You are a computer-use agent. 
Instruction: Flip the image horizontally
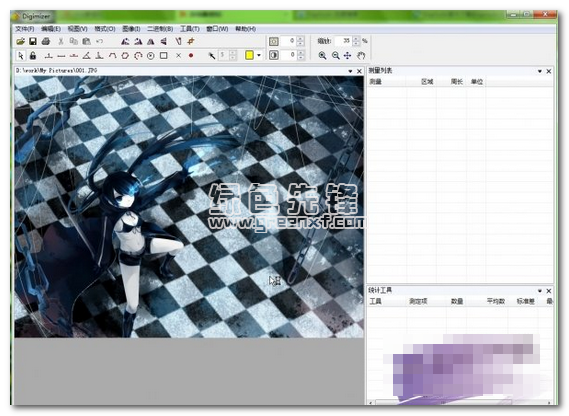click(x=151, y=41)
